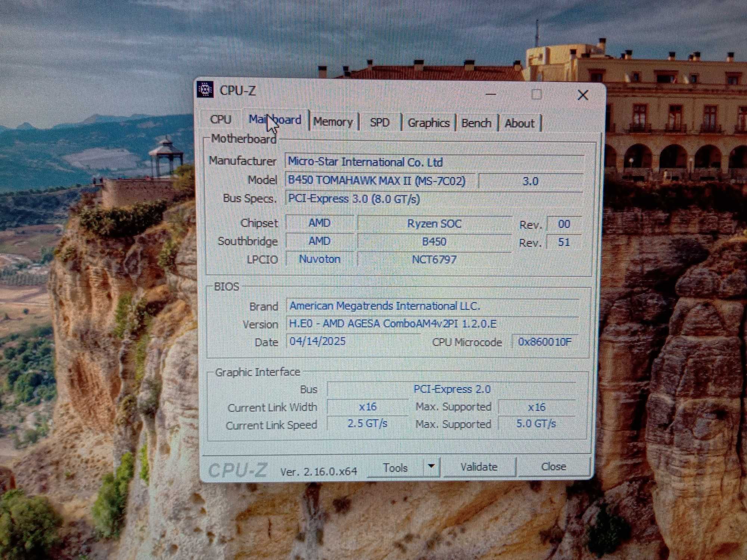Click the Validate button
Image resolution: width=747 pixels, height=560 pixels.
coord(479,467)
